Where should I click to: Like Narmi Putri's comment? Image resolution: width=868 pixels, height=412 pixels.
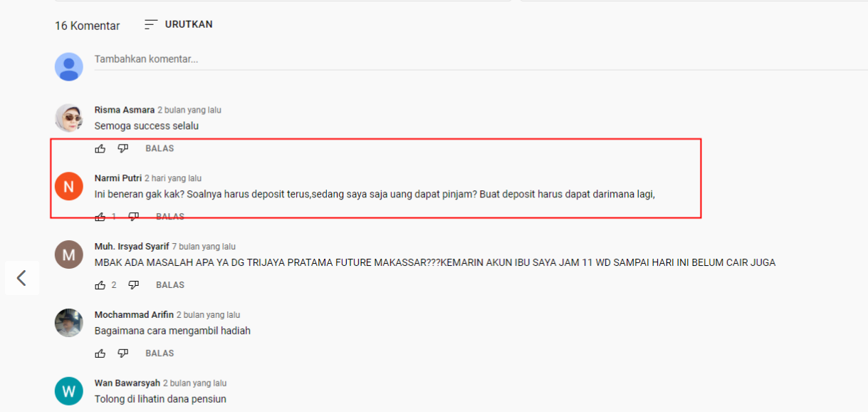point(100,217)
